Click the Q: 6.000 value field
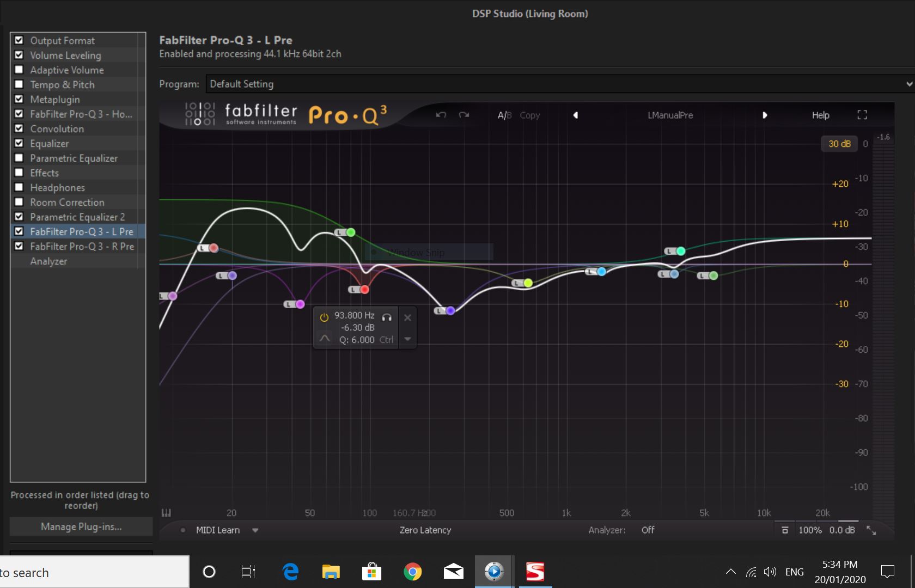This screenshot has width=915, height=588. 357,340
